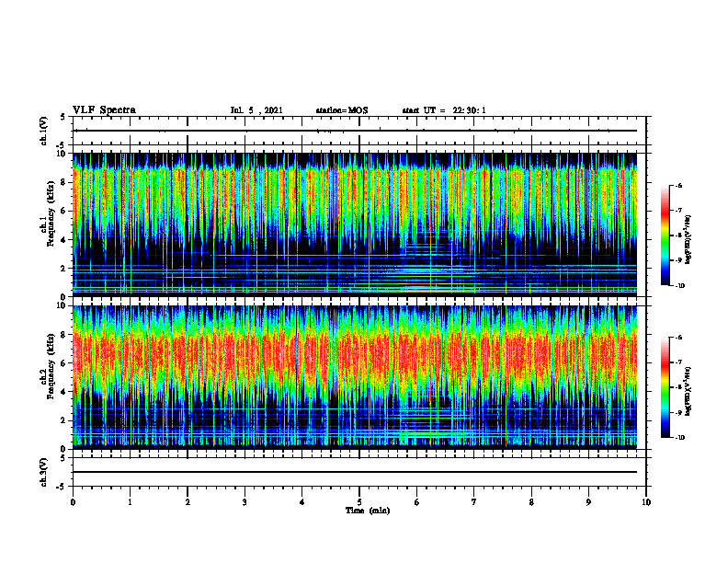Click the "-6" label on ch.2 color scale

[678, 338]
